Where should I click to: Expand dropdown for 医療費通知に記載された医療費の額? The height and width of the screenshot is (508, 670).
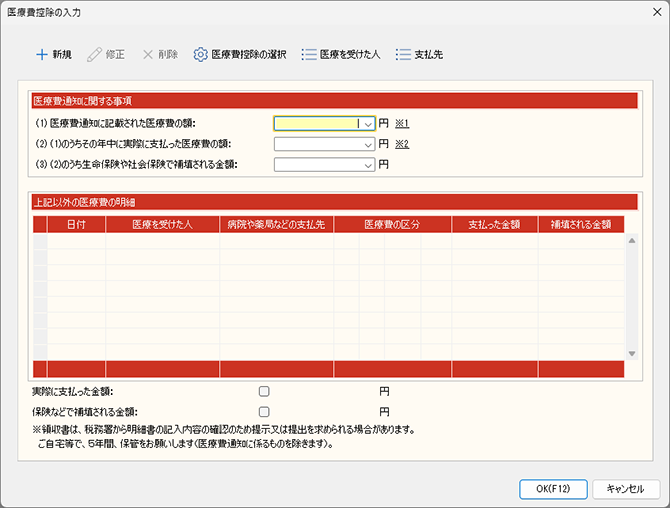pos(368,124)
